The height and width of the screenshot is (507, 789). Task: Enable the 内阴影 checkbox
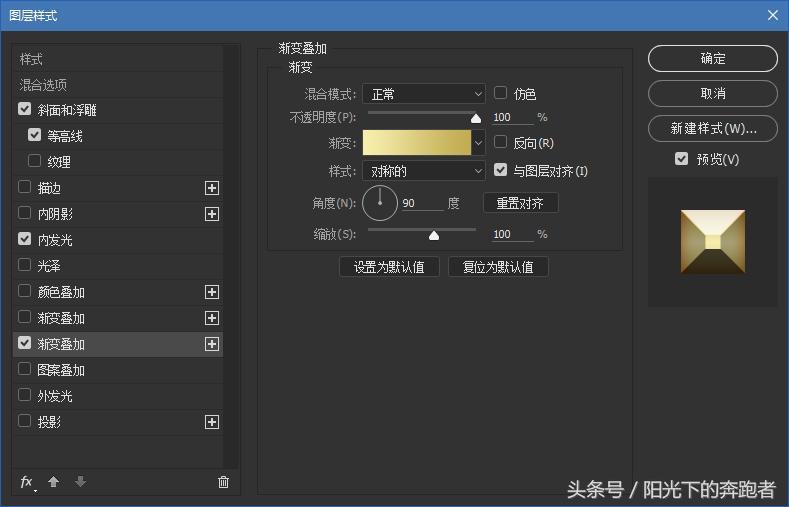(x=24, y=213)
